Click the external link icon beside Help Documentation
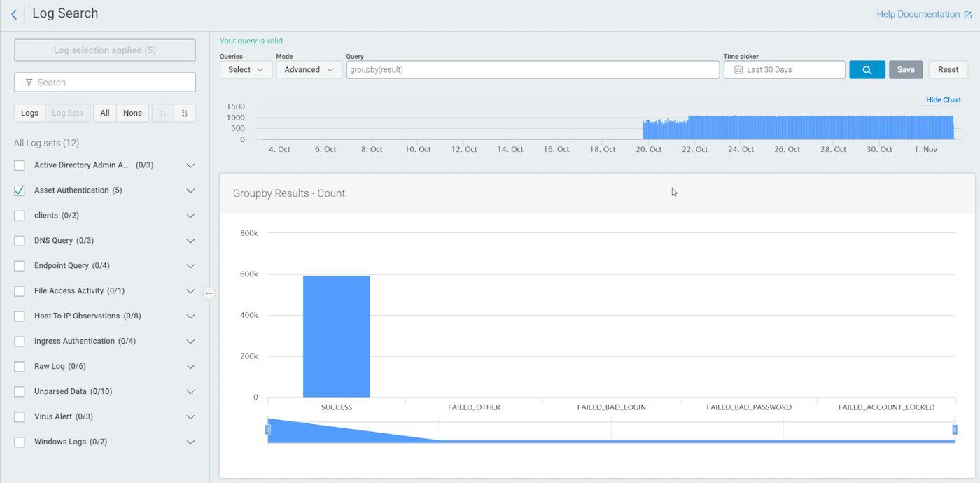Viewport: 980px width, 483px height. coord(968,15)
